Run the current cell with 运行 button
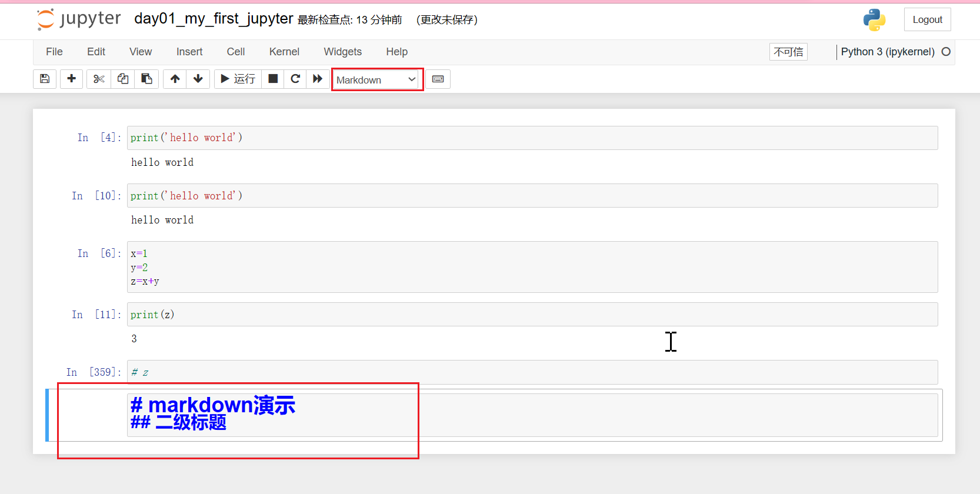This screenshot has height=494, width=980. [x=238, y=79]
